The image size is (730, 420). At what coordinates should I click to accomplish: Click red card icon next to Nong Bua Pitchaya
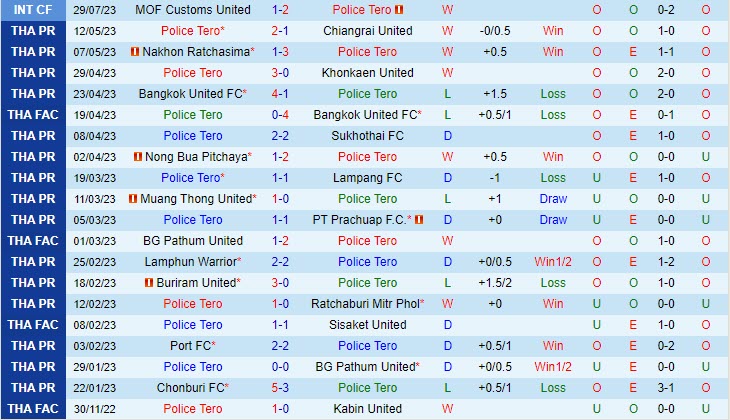pos(137,157)
